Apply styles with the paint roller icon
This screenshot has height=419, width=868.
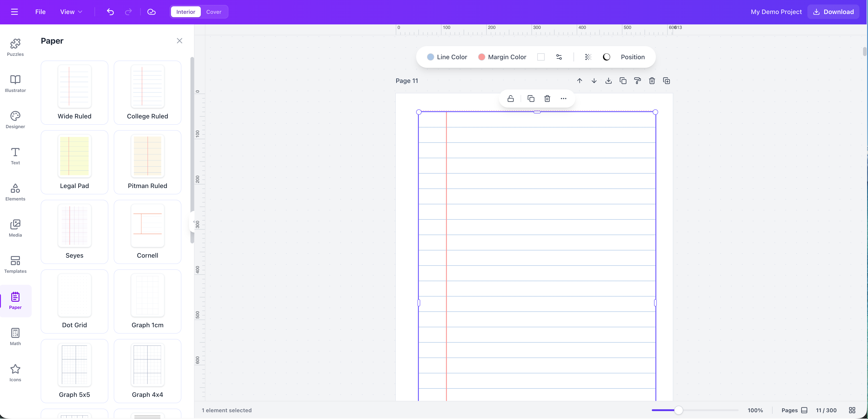point(637,81)
